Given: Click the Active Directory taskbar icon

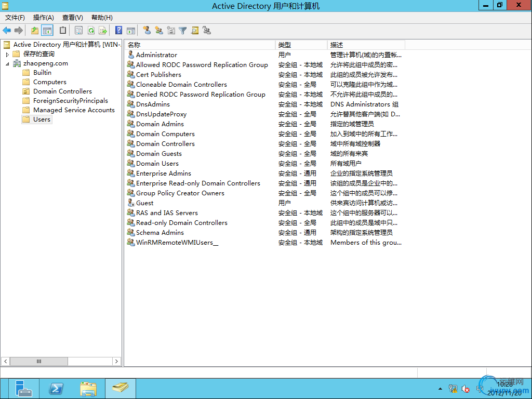Looking at the screenshot, I should point(121,389).
